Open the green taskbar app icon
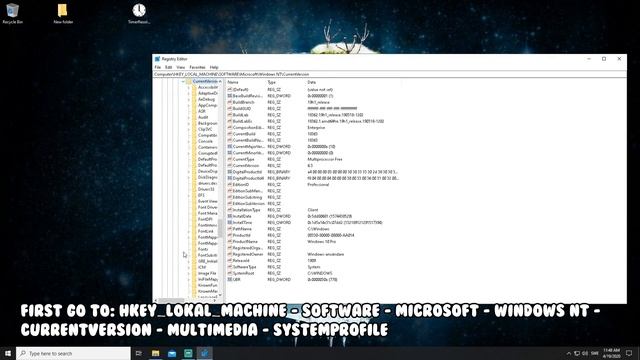Image resolution: width=640 pixels, height=360 pixels. click(x=188, y=353)
